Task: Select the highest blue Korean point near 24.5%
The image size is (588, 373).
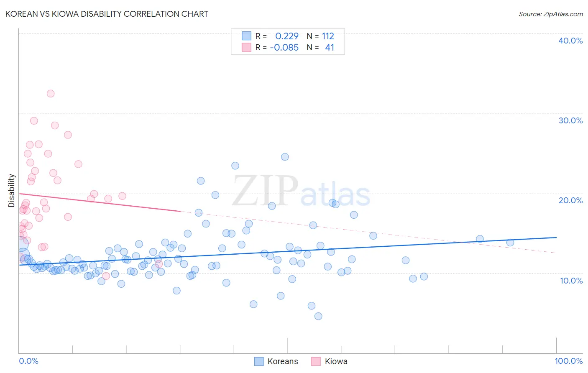Action: point(285,157)
